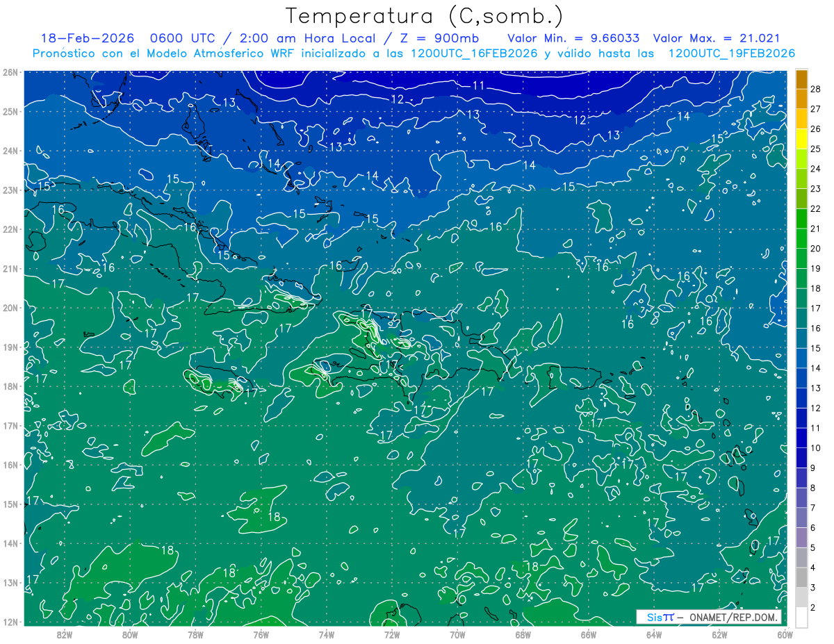The image size is (834, 644).
Task: Click the '76W' longitude axis label
Action: tap(261, 634)
